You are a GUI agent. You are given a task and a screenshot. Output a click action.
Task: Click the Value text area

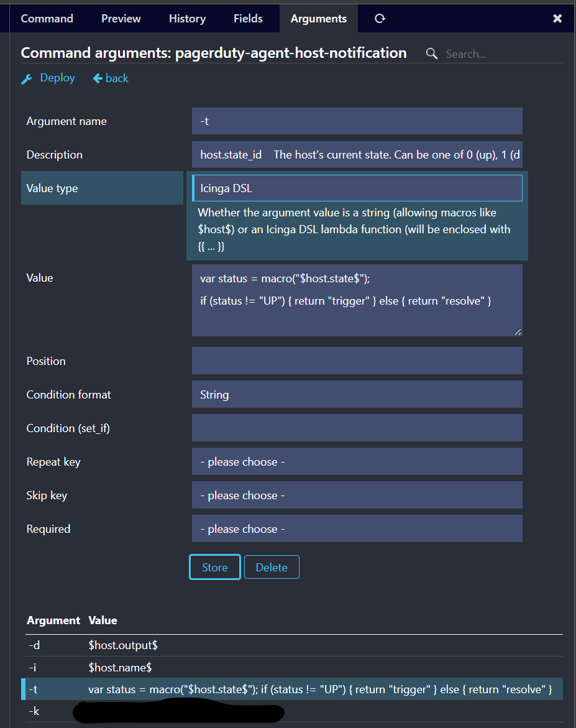click(357, 300)
